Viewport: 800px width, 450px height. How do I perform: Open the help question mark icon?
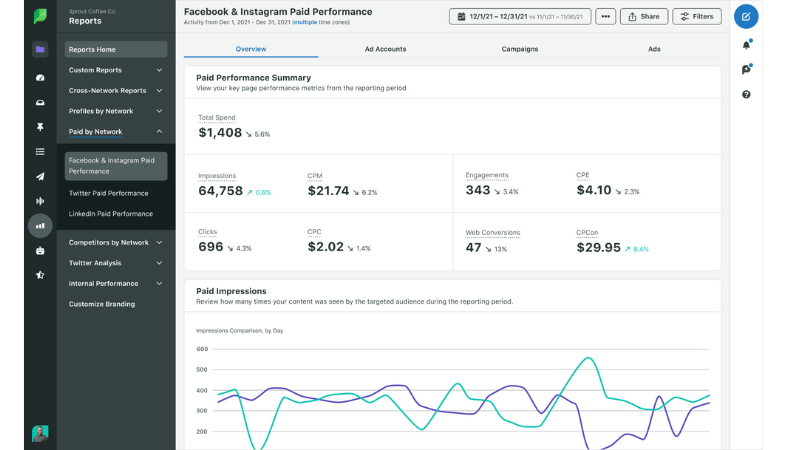coord(746,95)
